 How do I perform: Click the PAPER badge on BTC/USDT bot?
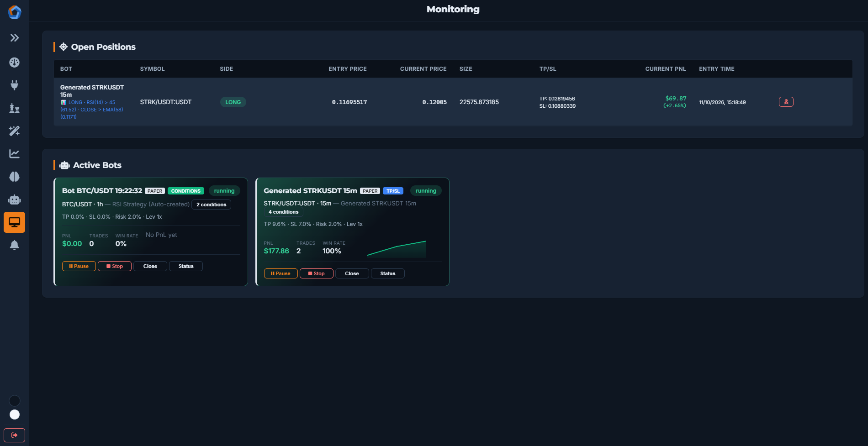click(x=155, y=191)
